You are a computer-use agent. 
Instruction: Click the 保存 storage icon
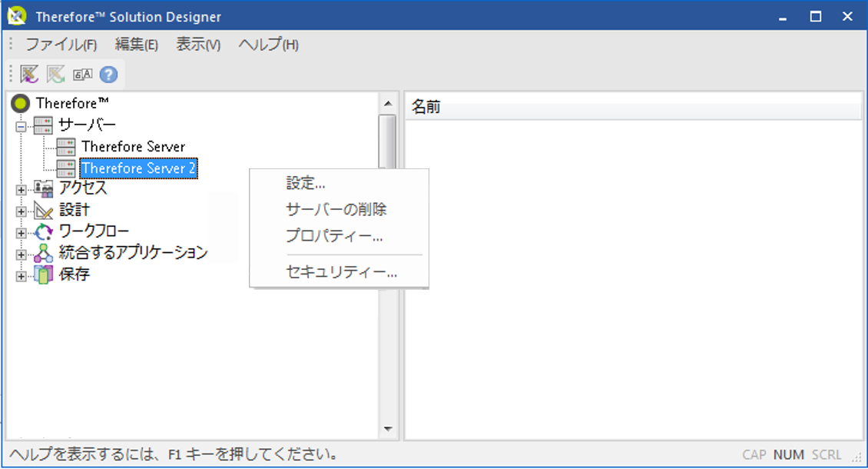43,274
